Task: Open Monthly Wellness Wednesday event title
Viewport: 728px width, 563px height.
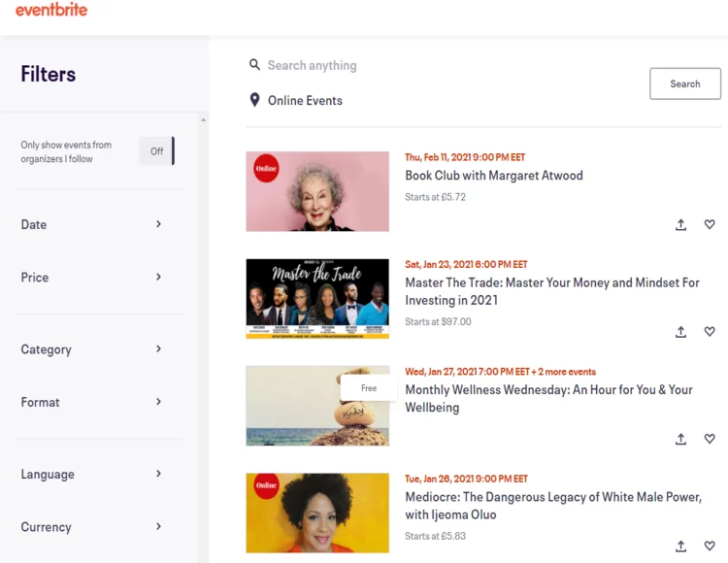Action: coord(548,399)
